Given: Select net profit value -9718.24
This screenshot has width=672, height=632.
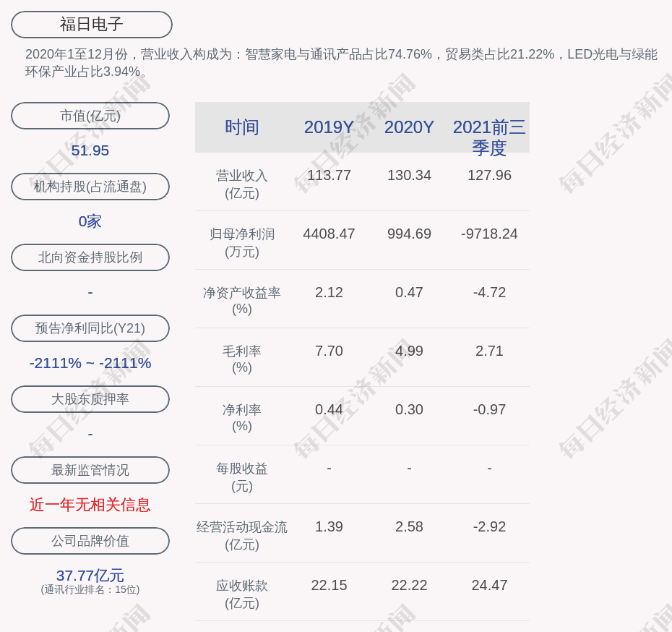Looking at the screenshot, I should click(489, 234).
